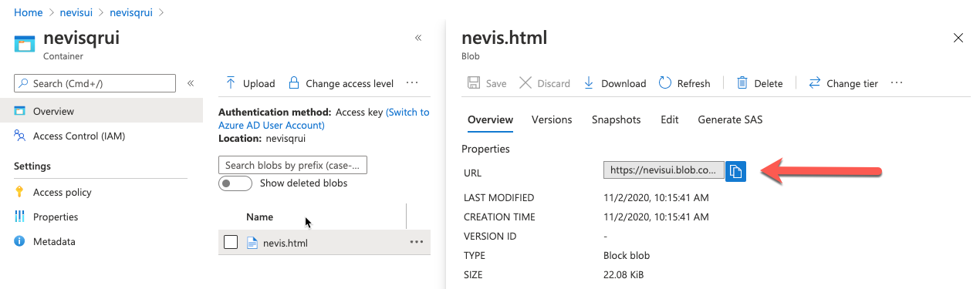Collapse the sidebar menu chevron beside search

[x=191, y=83]
